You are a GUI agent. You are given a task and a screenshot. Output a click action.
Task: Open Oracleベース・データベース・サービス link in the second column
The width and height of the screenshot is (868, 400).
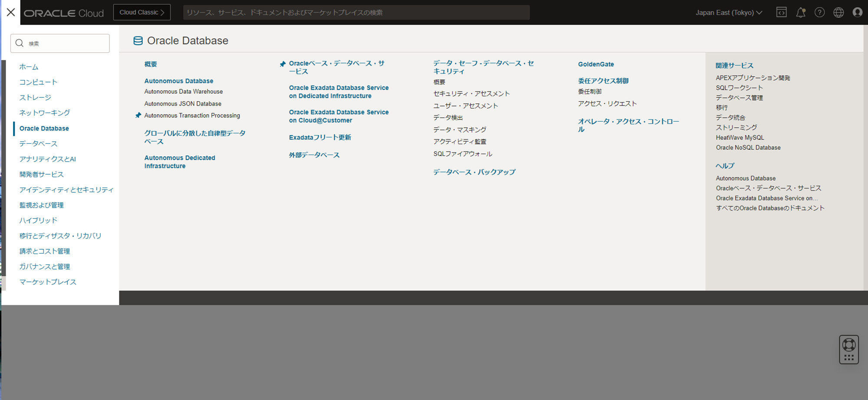click(337, 67)
